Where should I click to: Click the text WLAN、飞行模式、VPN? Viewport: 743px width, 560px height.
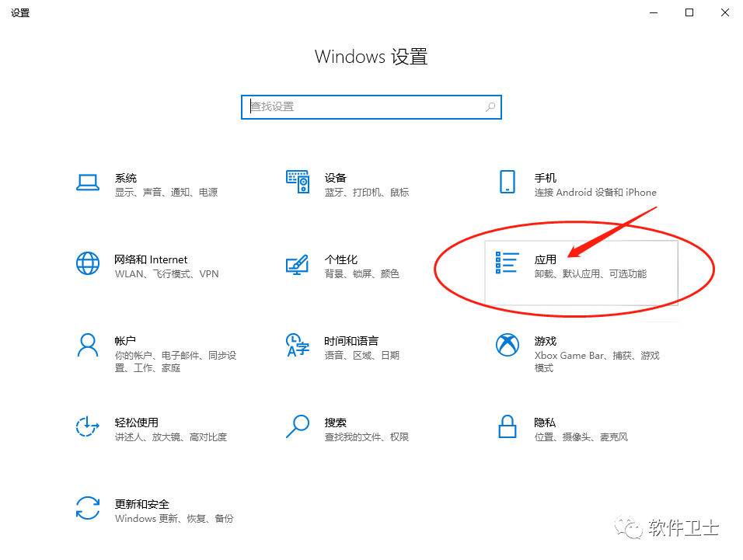click(167, 273)
